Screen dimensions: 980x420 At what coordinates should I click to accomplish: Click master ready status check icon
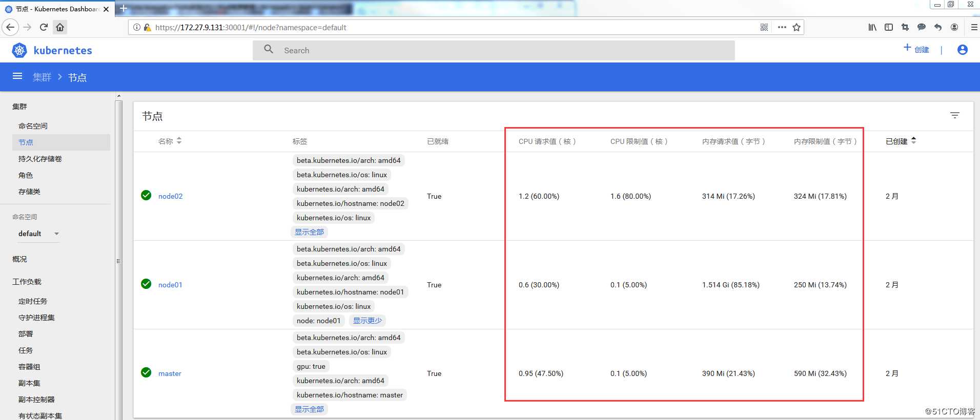coord(146,372)
